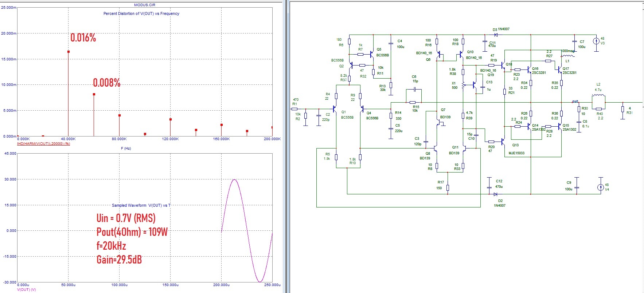Click the "out" node label

click(x=575, y=101)
